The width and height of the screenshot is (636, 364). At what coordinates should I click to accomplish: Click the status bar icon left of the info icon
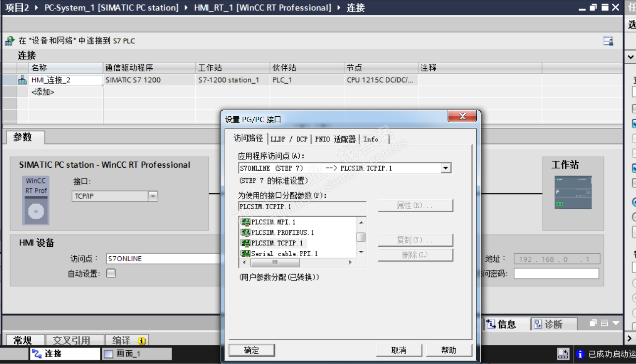pyautogui.click(x=563, y=354)
